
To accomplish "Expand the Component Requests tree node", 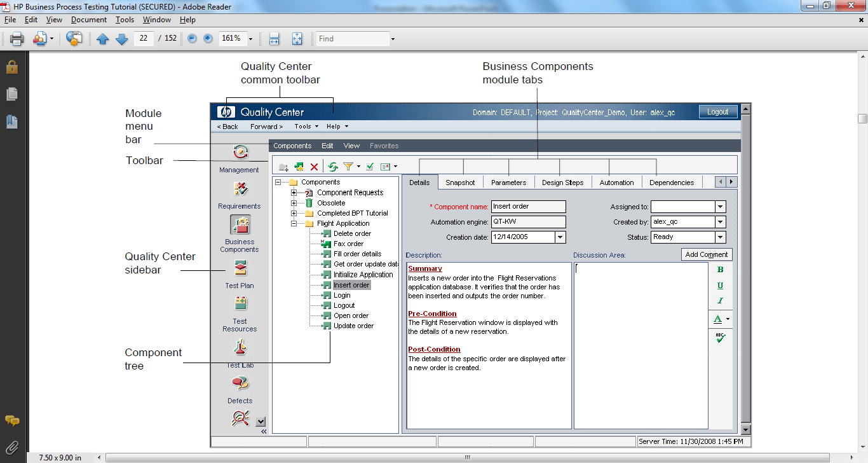I will tap(294, 193).
